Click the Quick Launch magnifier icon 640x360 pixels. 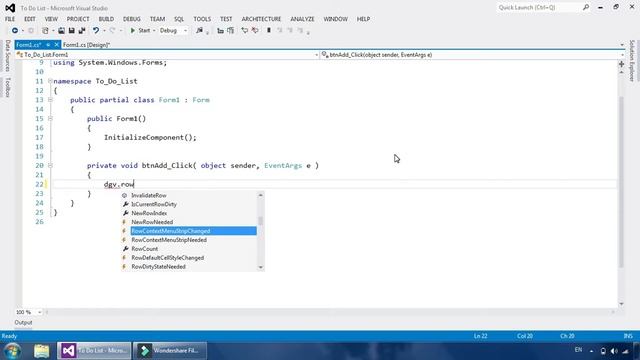tap(586, 7)
